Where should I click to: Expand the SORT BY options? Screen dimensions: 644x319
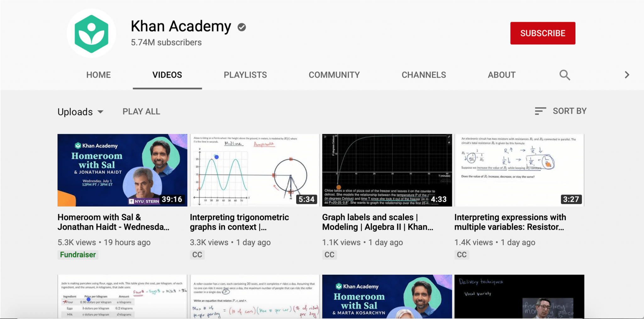point(570,111)
